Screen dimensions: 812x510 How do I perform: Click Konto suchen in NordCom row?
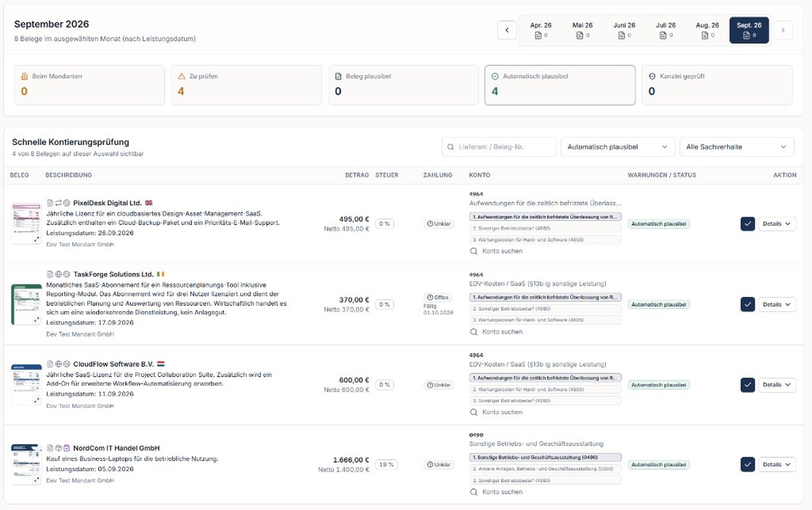(x=496, y=492)
